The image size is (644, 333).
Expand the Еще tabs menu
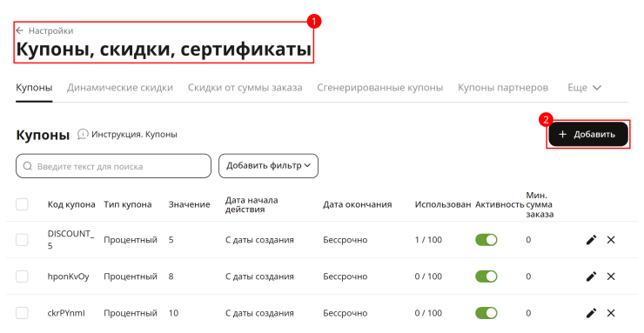click(584, 88)
